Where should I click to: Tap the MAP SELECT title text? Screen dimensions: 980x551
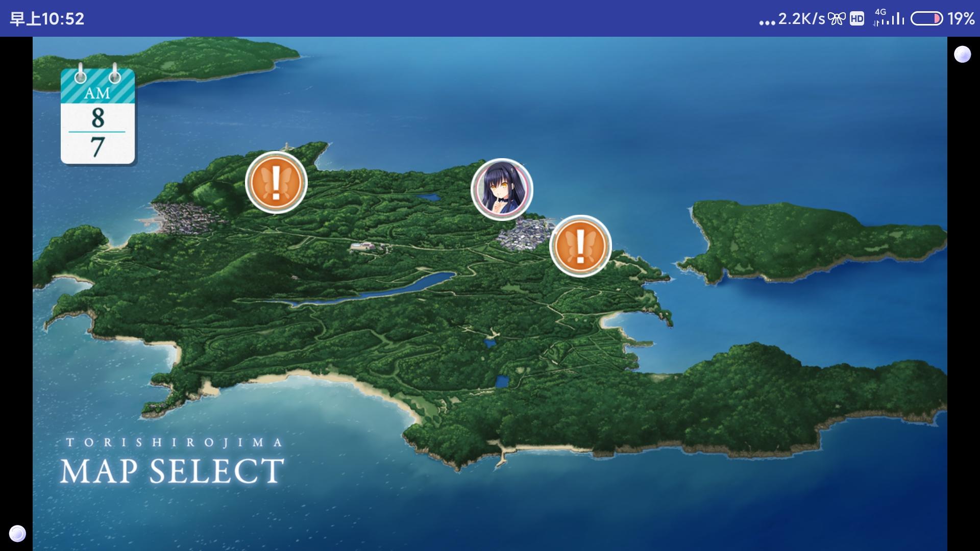(x=172, y=470)
